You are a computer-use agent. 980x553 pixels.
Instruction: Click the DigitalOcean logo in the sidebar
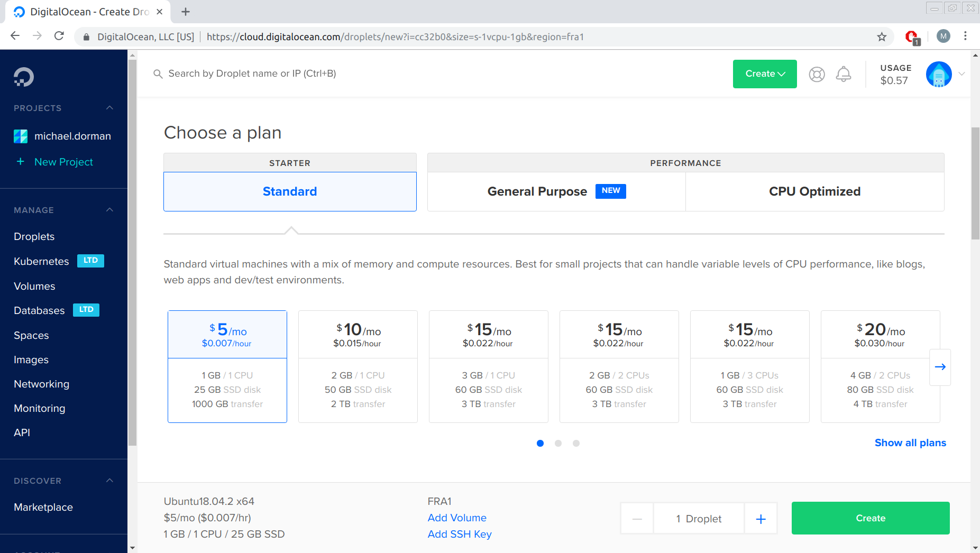pyautogui.click(x=23, y=76)
